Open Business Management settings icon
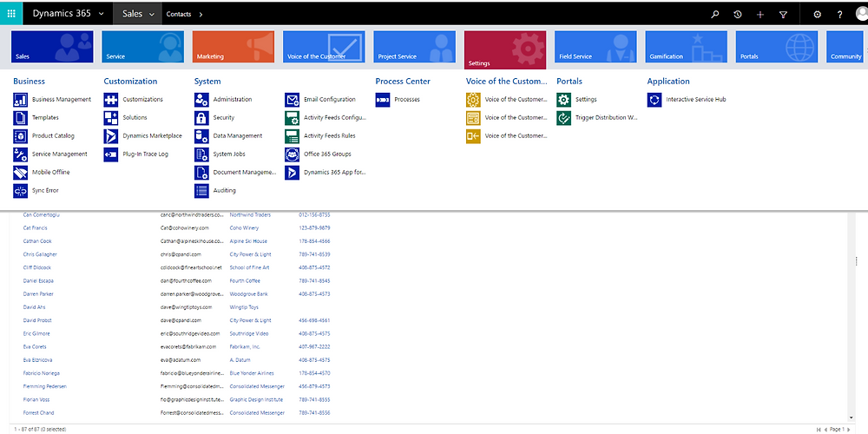The image size is (868, 434). pyautogui.click(x=21, y=100)
